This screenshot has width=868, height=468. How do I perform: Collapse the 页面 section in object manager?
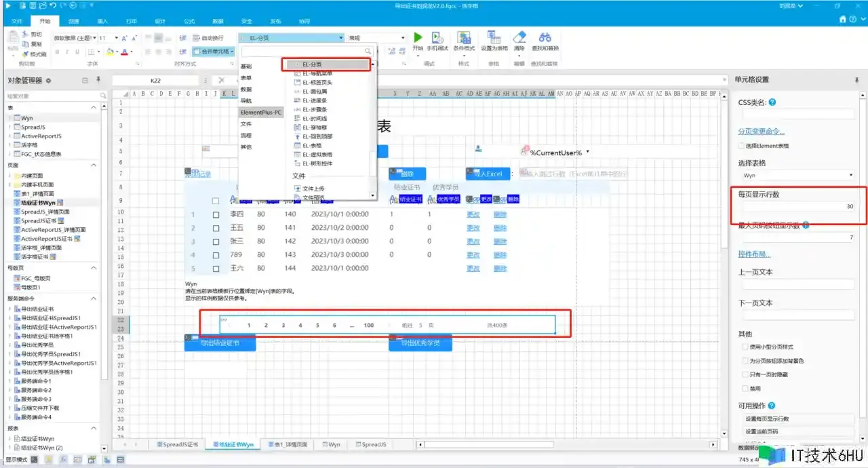coord(94,165)
